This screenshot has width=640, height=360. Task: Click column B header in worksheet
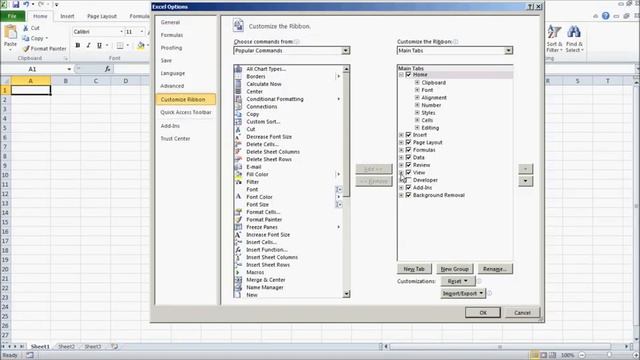coord(65,81)
